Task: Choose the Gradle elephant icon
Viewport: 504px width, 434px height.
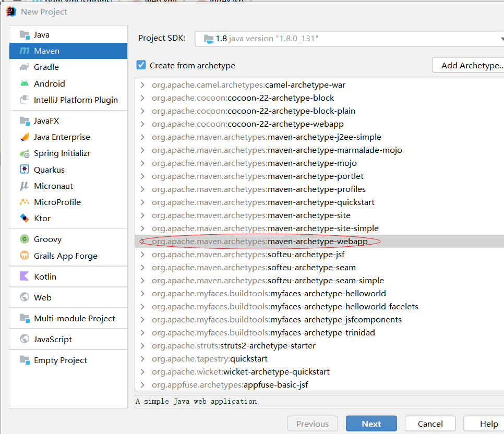Action: [25, 67]
